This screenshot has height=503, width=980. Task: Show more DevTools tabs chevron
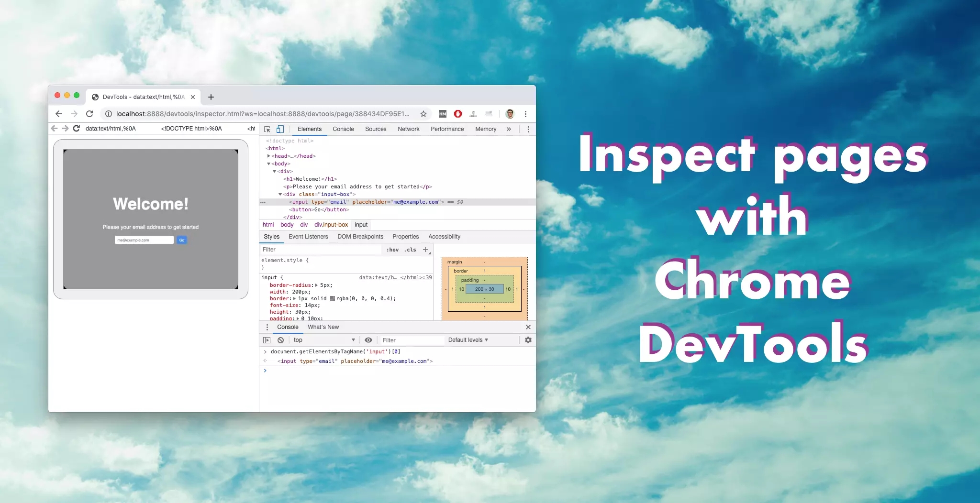pyautogui.click(x=509, y=129)
